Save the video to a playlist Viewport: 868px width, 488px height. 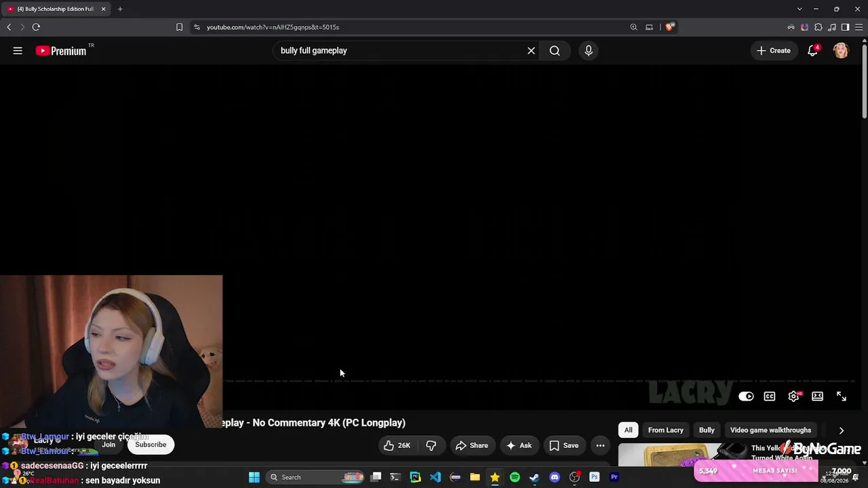tap(564, 445)
